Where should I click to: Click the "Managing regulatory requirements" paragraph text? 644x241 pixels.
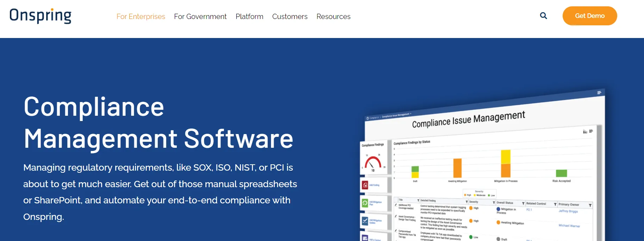[160, 192]
